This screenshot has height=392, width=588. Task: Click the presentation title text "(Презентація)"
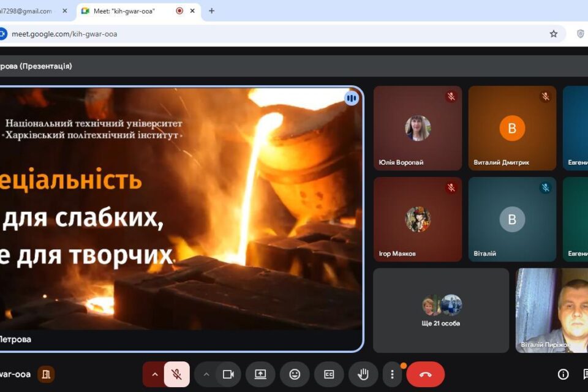click(46, 66)
